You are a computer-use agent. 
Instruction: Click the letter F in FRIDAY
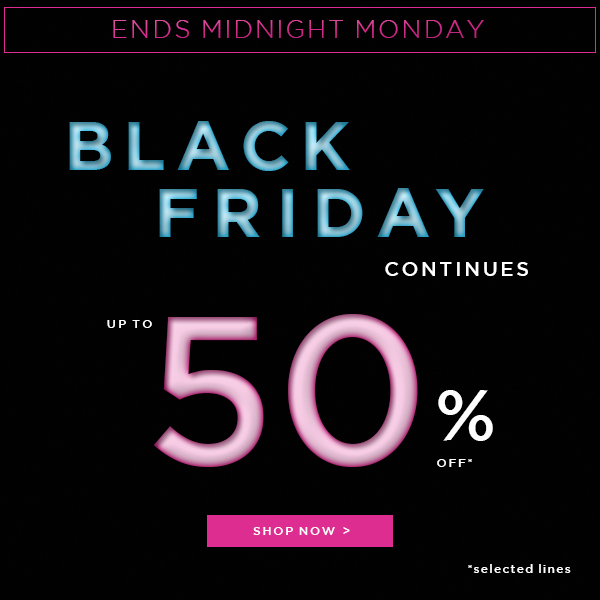coord(177,213)
